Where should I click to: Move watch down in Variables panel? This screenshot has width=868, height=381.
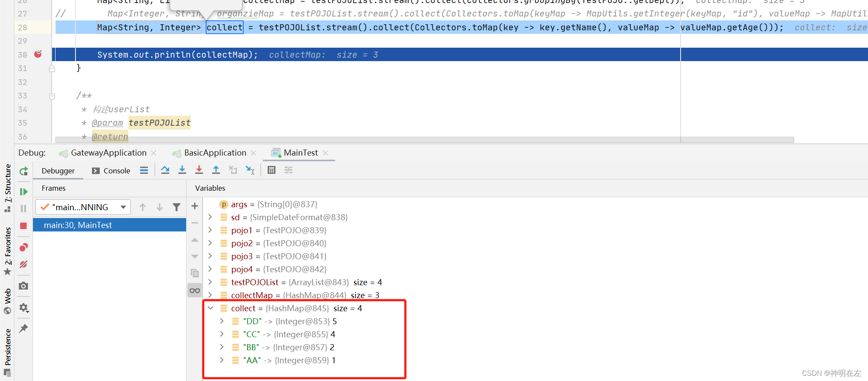point(195,256)
